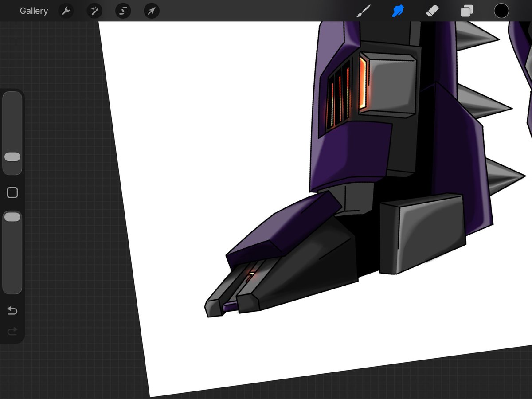The image size is (532, 399).
Task: Tap the square Modify eyedropper button
Action: [x=12, y=192]
